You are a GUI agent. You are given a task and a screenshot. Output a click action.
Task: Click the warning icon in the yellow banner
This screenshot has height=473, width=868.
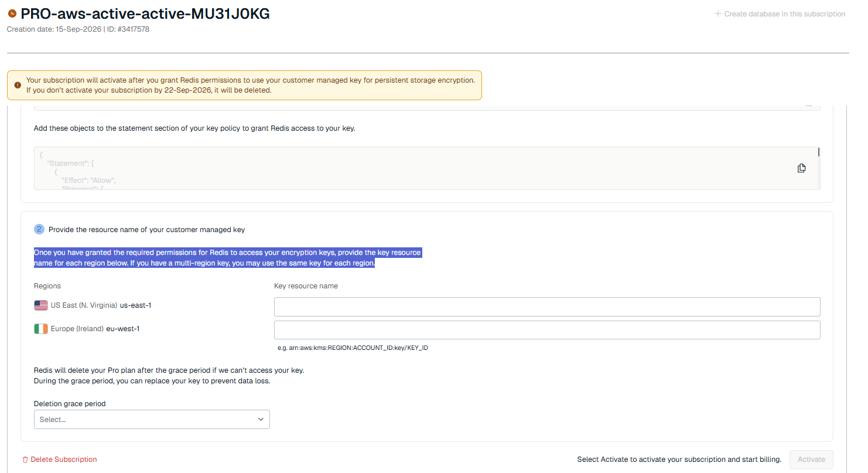(x=18, y=85)
